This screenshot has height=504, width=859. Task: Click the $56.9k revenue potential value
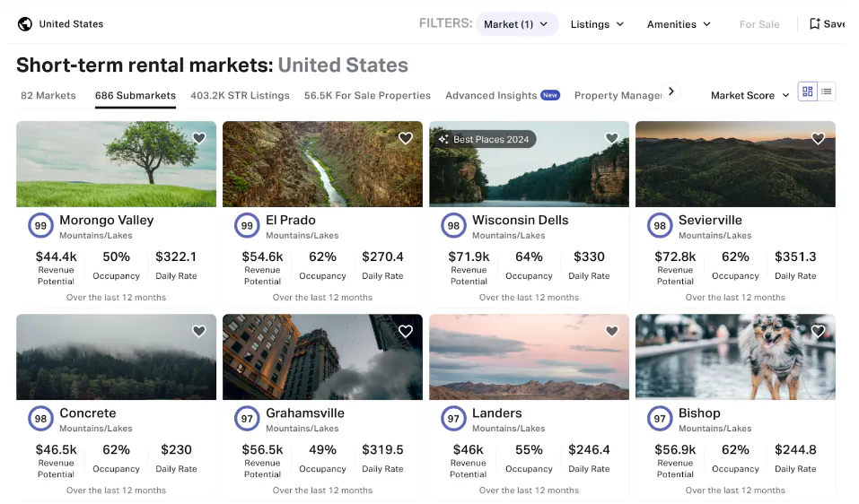coord(675,450)
